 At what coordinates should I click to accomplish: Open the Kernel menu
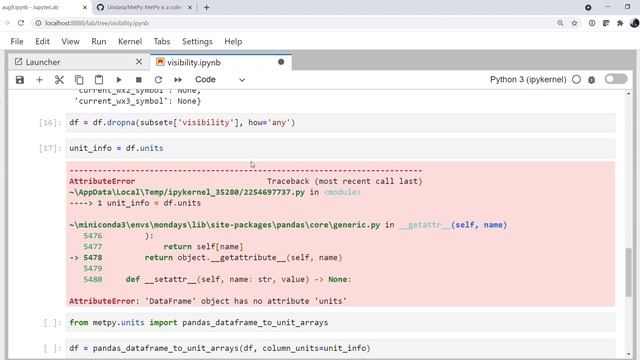point(130,42)
